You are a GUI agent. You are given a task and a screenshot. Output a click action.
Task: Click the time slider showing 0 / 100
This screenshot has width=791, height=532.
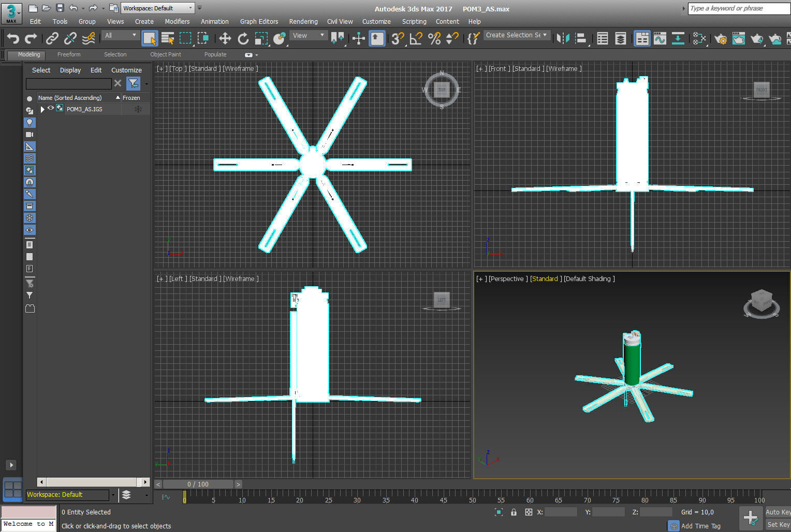pos(198,484)
